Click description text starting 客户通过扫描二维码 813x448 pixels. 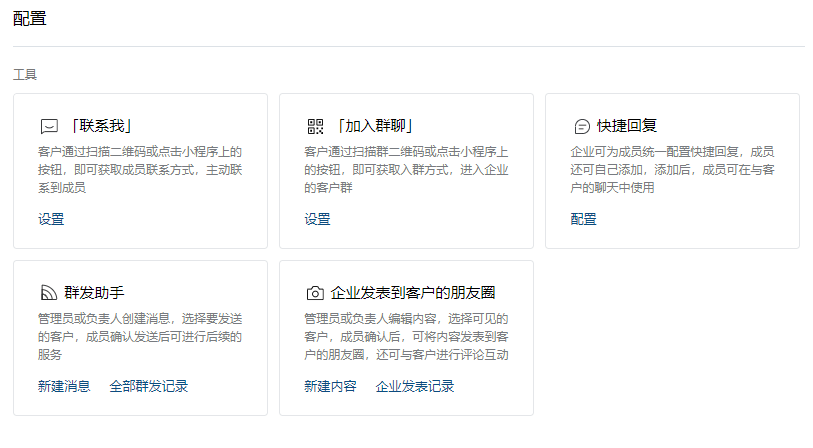(140, 170)
